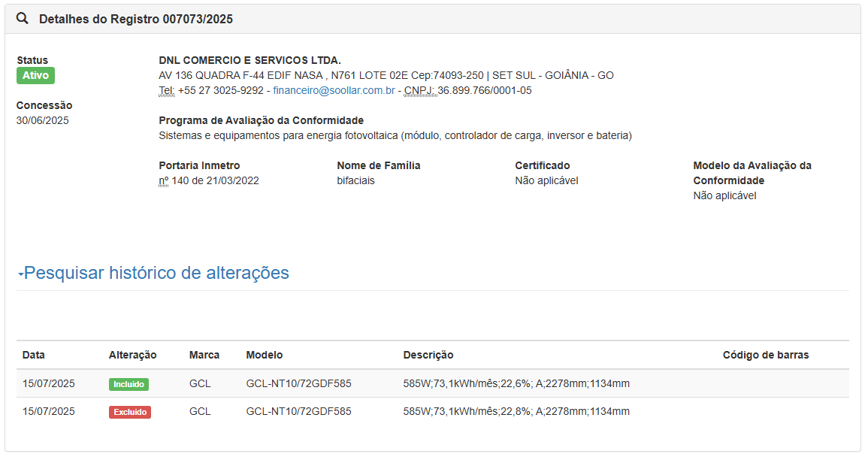Click the Data column header
This screenshot has height=457, width=868.
(34, 355)
